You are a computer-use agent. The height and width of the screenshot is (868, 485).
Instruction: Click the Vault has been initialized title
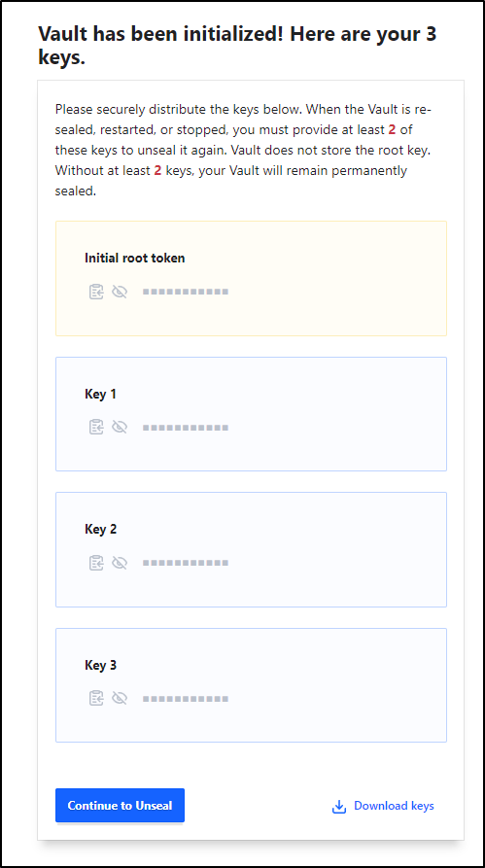(237, 46)
